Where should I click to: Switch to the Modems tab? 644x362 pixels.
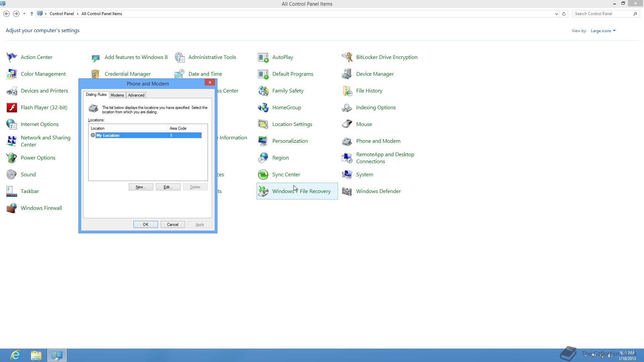point(117,95)
